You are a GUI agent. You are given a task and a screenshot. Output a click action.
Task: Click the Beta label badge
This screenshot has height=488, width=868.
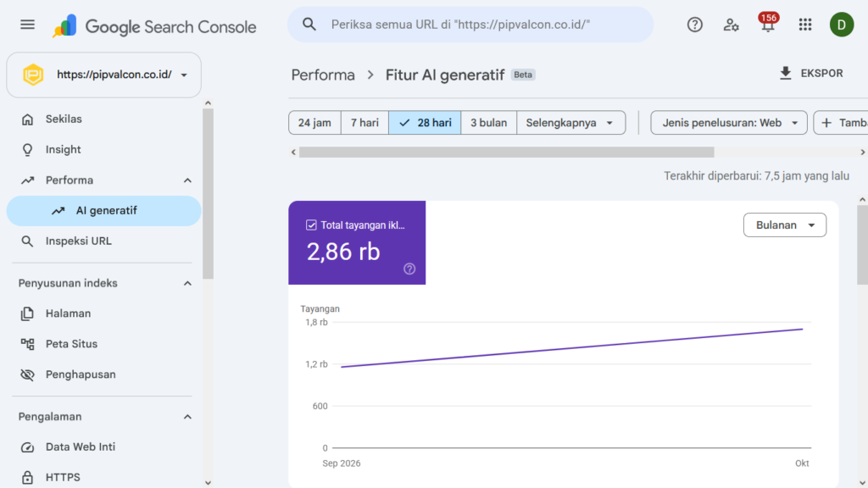point(523,75)
